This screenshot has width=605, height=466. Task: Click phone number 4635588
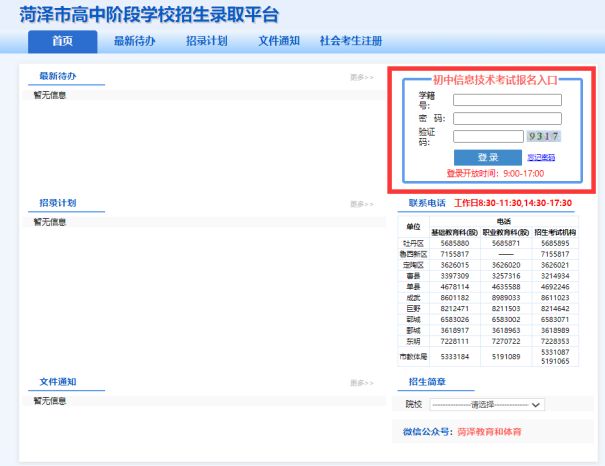[x=506, y=287]
